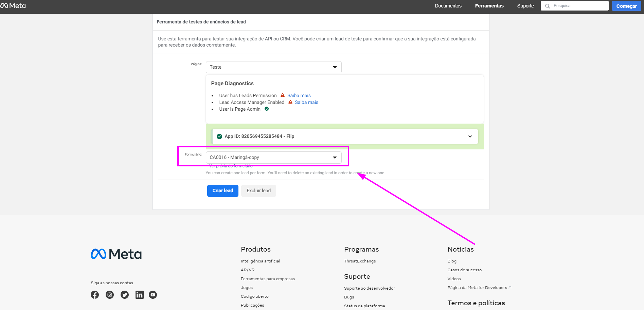The width and height of the screenshot is (644, 310).
Task: Open Formulário dropdown CA0016 - Maringá-copy
Action: pyautogui.click(x=273, y=158)
